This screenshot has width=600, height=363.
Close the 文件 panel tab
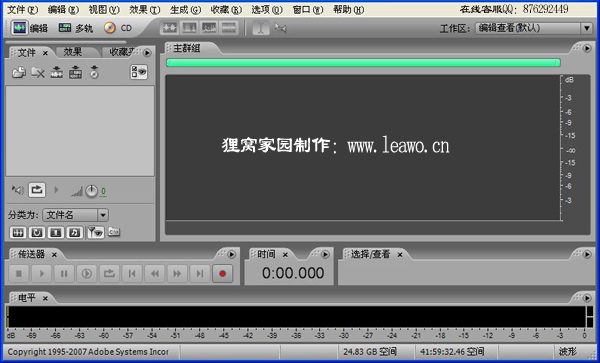click(45, 53)
